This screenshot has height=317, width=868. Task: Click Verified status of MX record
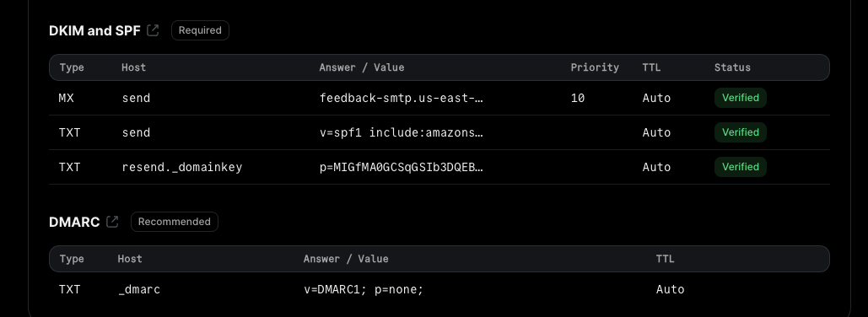(x=740, y=98)
